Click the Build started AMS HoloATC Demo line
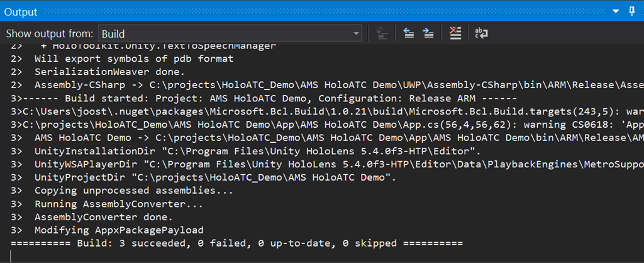 (264, 99)
